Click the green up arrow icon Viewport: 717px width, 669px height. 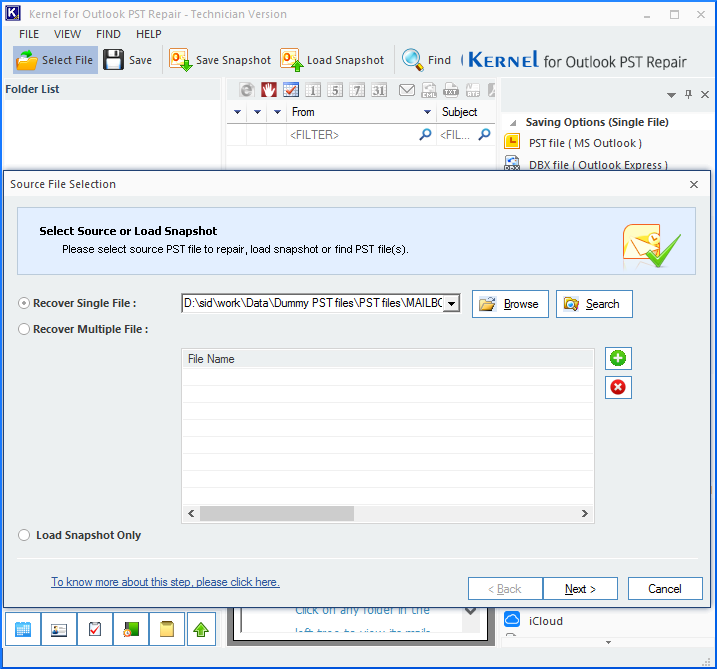(x=201, y=629)
